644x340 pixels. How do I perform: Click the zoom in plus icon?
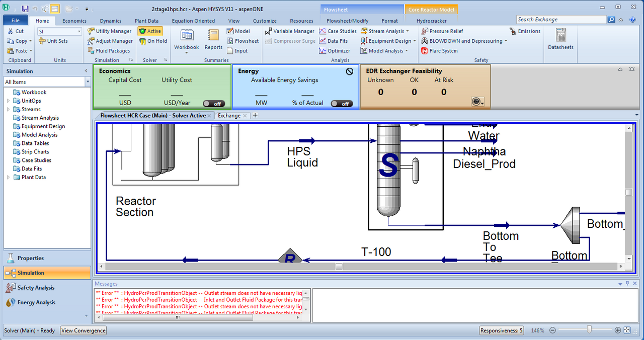pyautogui.click(x=618, y=330)
